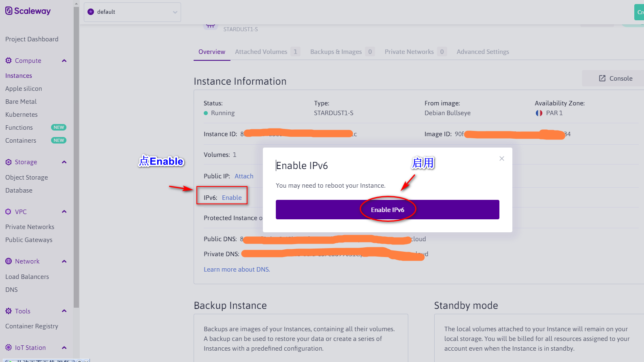644x362 pixels.
Task: Click the VPC section icon
Action: click(9, 212)
